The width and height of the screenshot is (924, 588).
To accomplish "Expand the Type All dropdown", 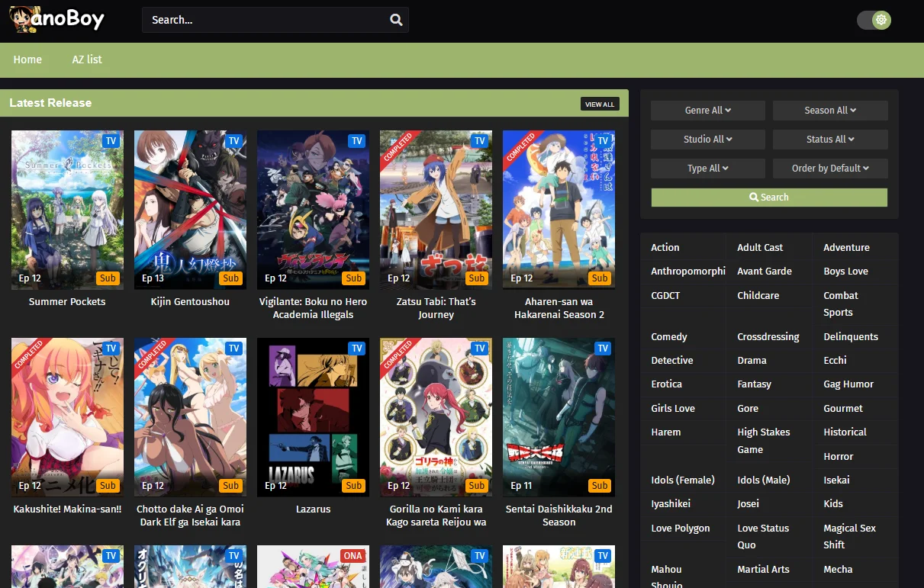I will pyautogui.click(x=708, y=169).
